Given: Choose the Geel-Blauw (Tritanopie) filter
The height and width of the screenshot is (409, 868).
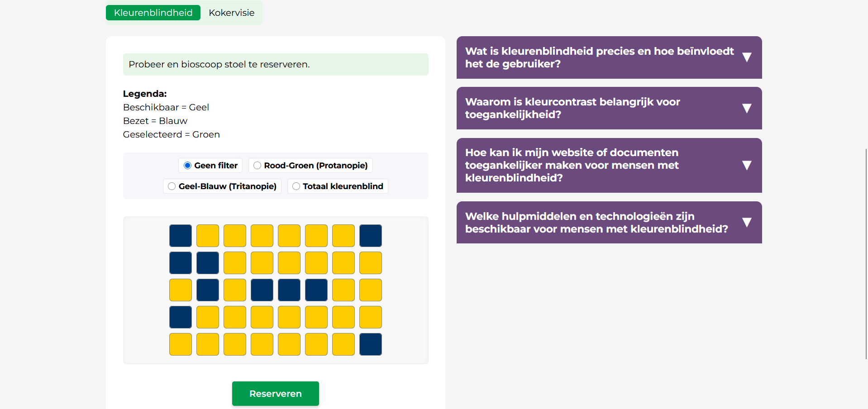Looking at the screenshot, I should (x=172, y=186).
